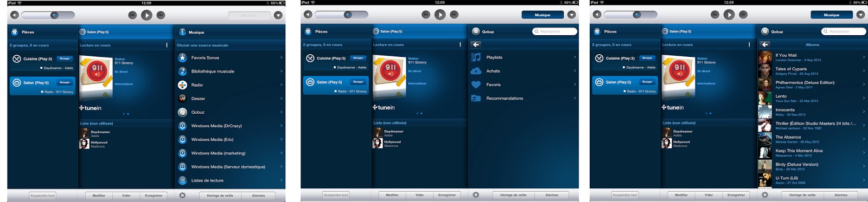Screen dimensions: 868x202
Task: Expand If You Wait album chevron
Action: (864, 56)
